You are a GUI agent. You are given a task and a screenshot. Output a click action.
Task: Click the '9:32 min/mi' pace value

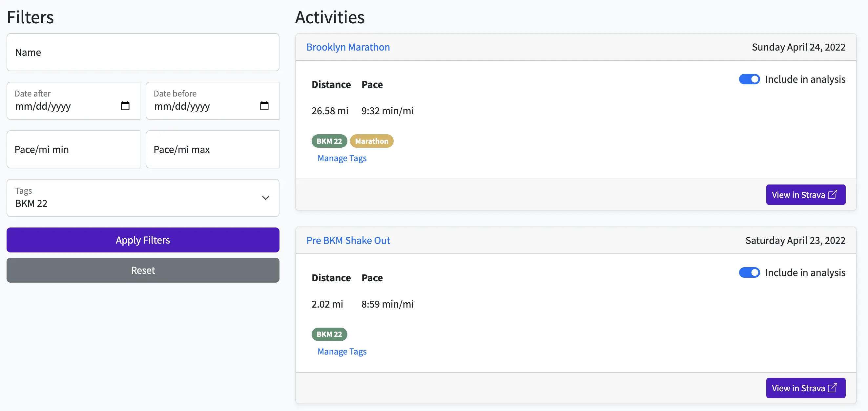tap(387, 111)
